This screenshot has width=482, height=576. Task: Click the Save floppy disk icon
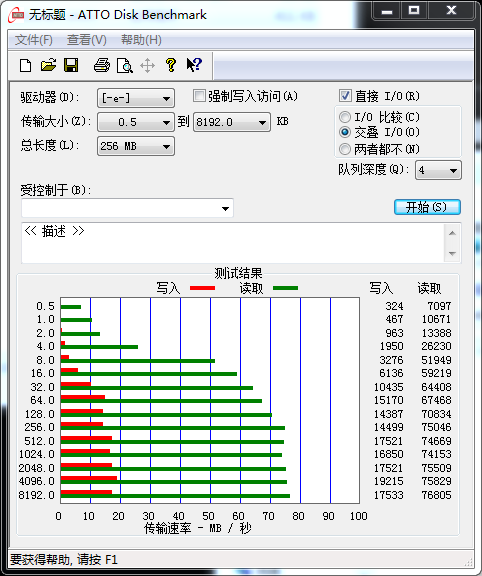(71, 65)
